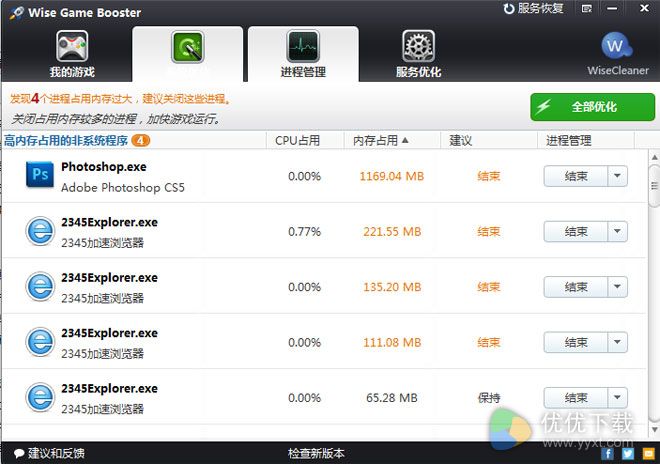Viewport: 660px width, 464px height.
Task: Click the Adobe Photoshop CS5 description
Action: 123,187
